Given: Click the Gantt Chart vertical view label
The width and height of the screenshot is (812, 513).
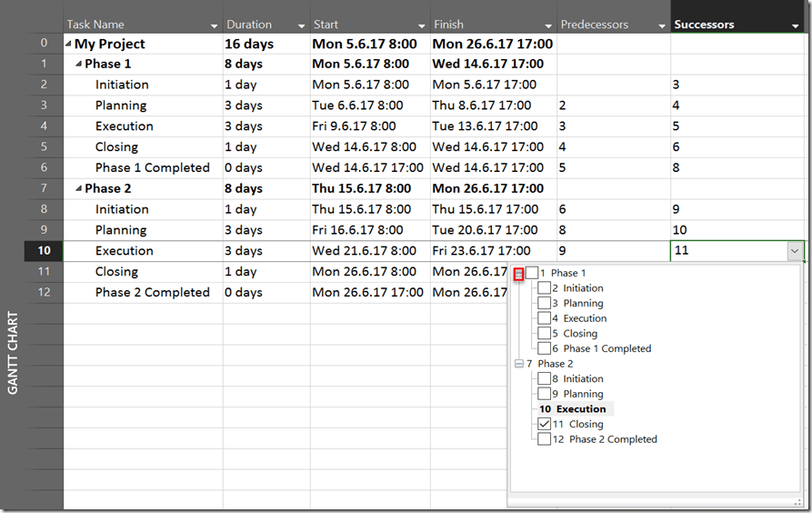Looking at the screenshot, I should click(13, 354).
